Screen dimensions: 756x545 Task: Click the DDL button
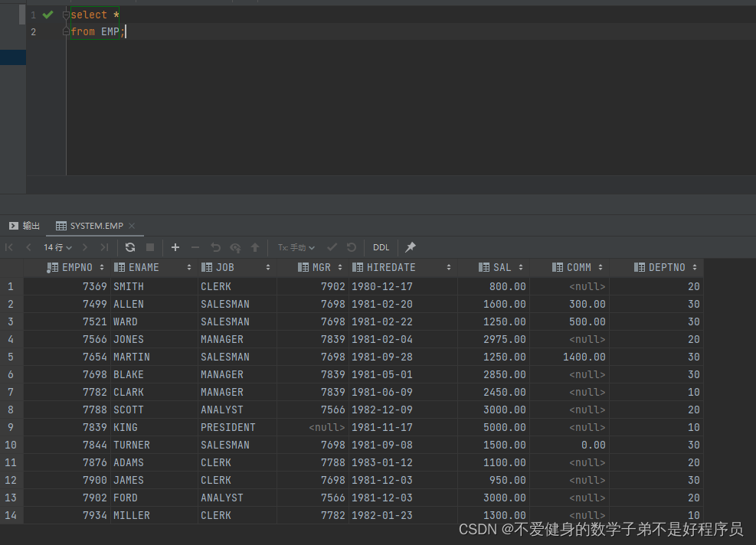coord(381,247)
